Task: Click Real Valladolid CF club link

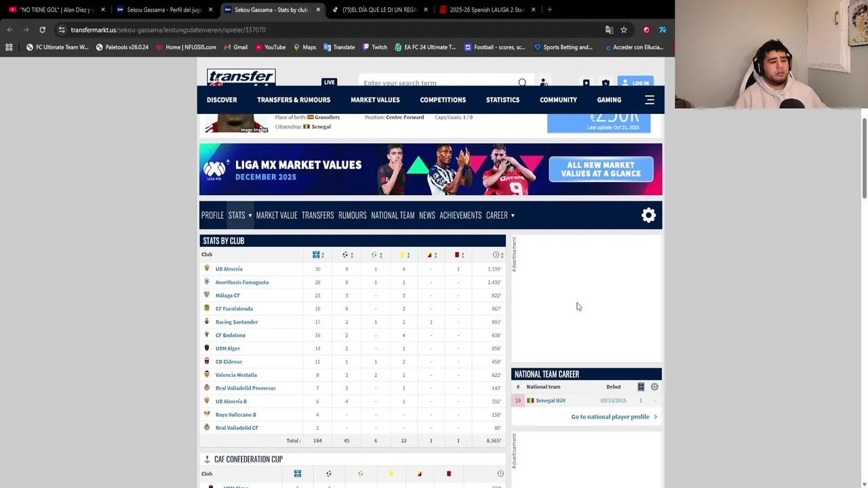Action: pos(237,428)
